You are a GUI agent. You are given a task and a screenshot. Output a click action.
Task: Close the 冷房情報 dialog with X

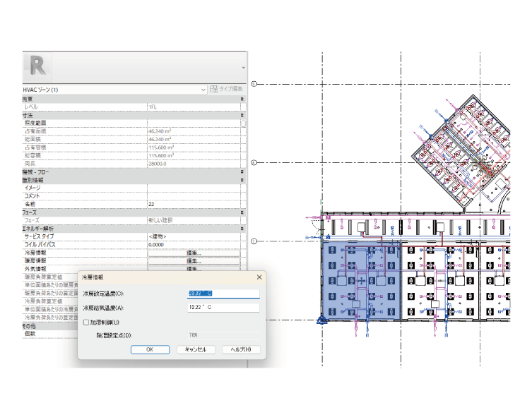tap(259, 277)
